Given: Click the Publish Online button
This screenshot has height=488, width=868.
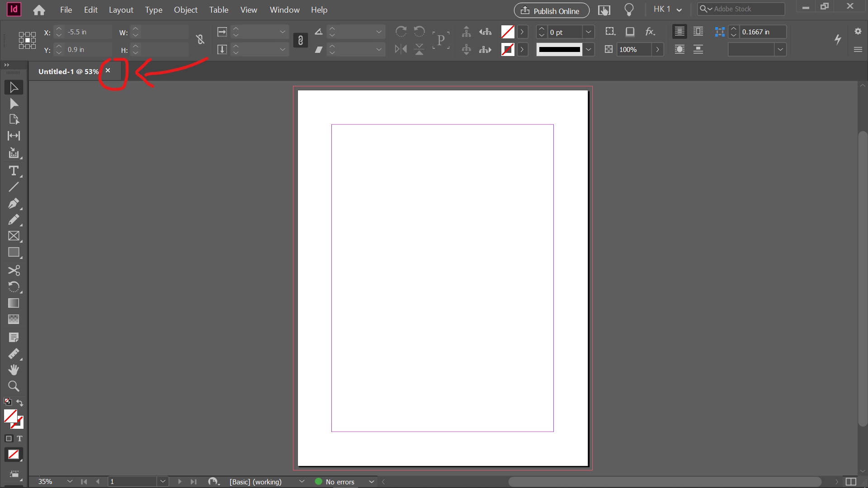Looking at the screenshot, I should 551,10.
